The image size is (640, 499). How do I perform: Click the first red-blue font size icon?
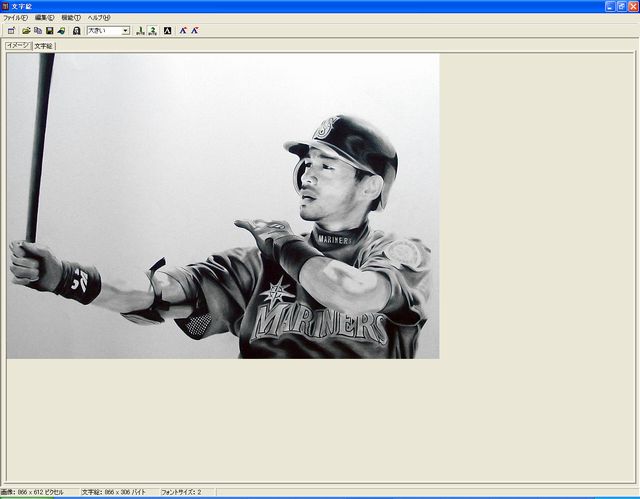point(183,31)
